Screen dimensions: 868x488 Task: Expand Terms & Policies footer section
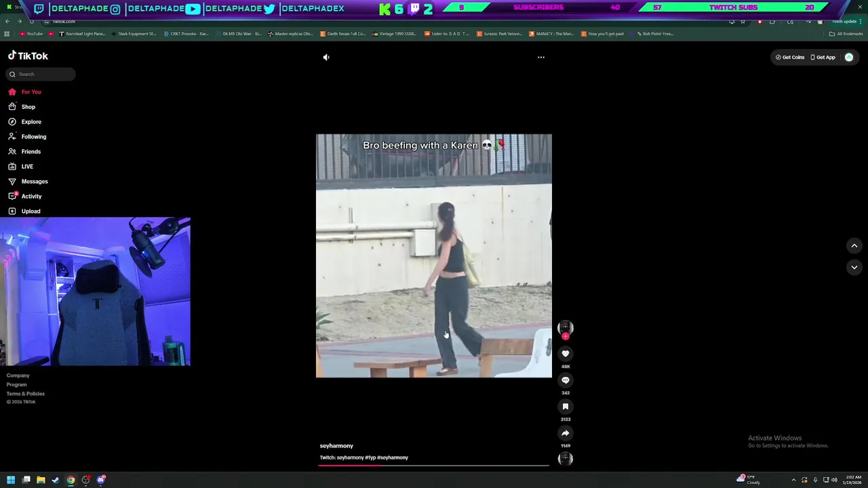[x=26, y=394]
